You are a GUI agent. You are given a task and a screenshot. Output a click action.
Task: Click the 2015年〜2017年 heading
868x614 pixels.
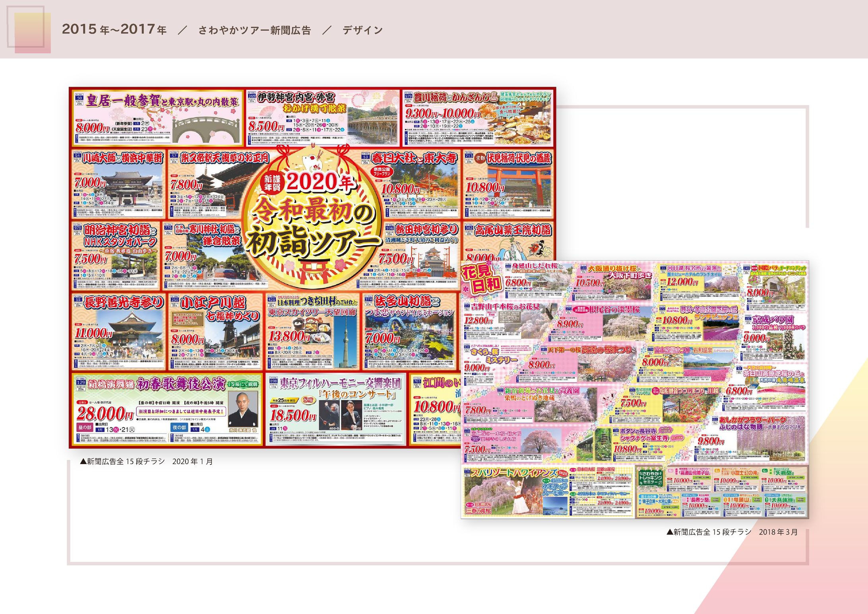point(114,29)
